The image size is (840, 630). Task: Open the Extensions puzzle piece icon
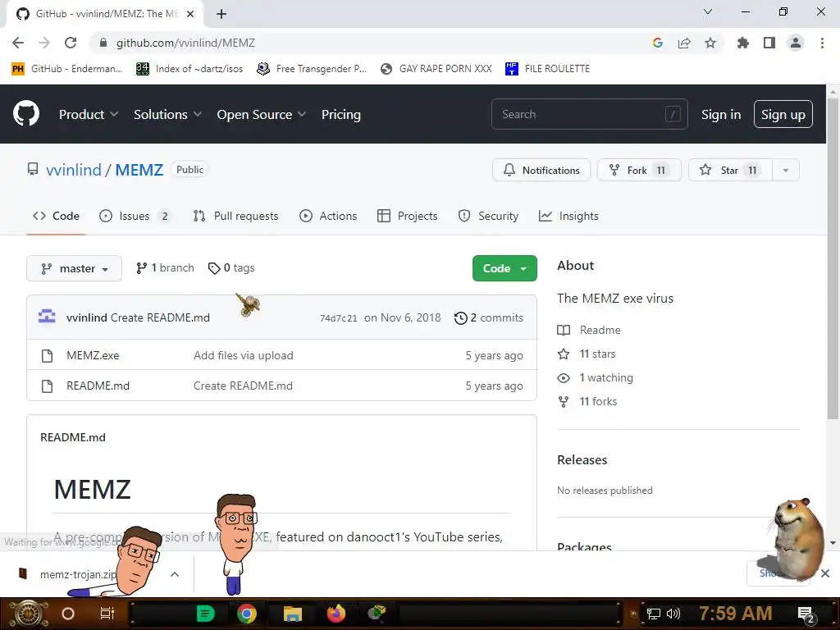click(742, 43)
